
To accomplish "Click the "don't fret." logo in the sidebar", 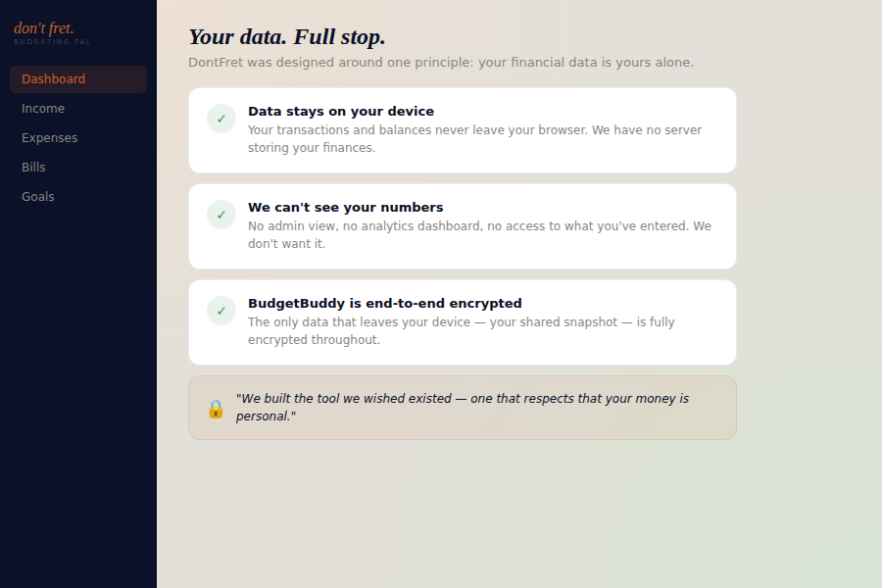I will click(44, 28).
